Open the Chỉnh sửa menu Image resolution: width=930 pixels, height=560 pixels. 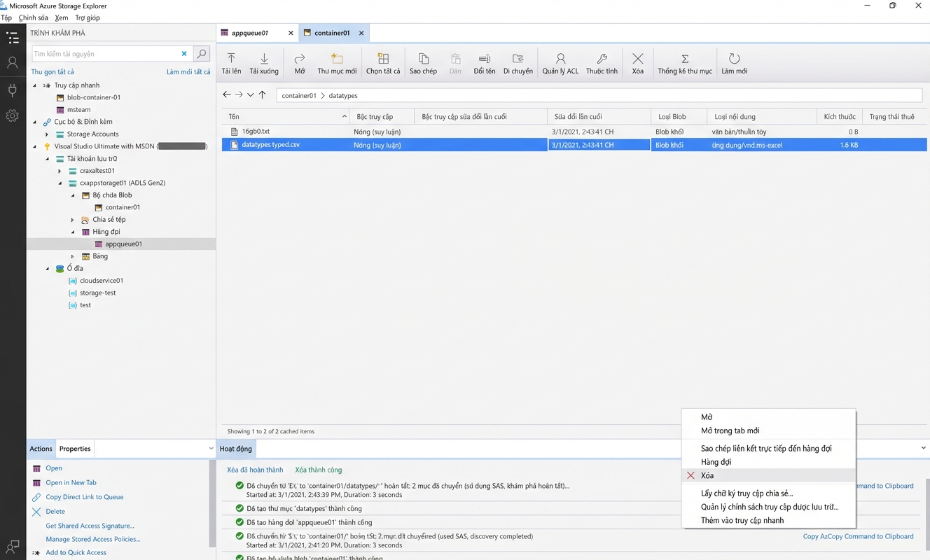33,17
